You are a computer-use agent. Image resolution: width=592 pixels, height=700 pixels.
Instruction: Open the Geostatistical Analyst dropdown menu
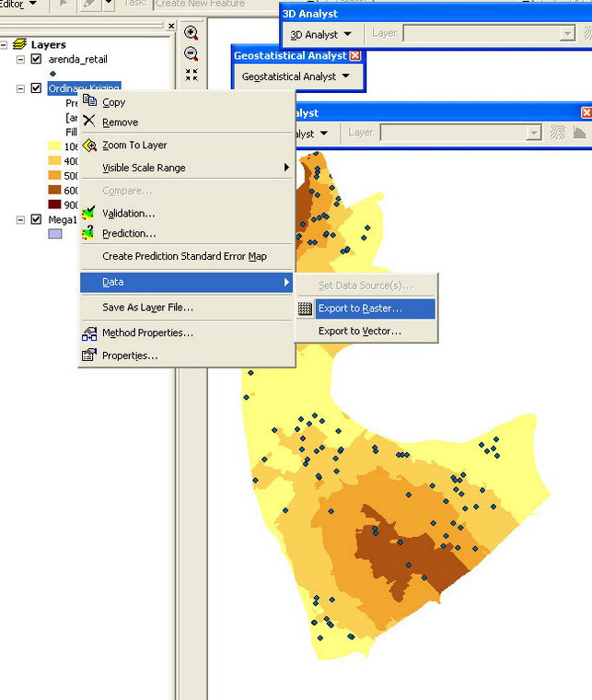[x=296, y=77]
